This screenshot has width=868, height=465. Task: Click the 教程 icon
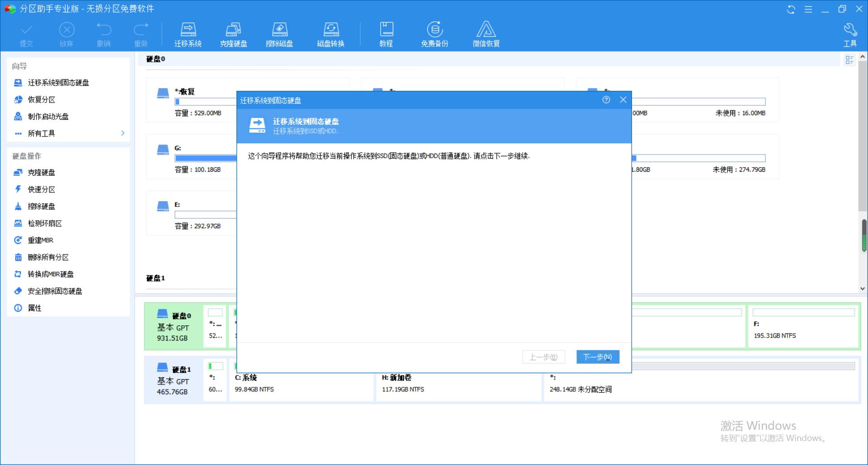[x=386, y=34]
